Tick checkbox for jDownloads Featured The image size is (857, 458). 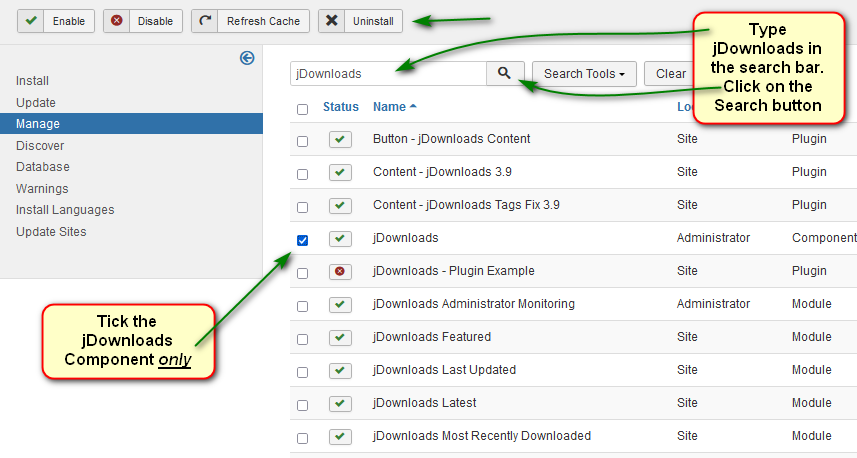(x=302, y=339)
